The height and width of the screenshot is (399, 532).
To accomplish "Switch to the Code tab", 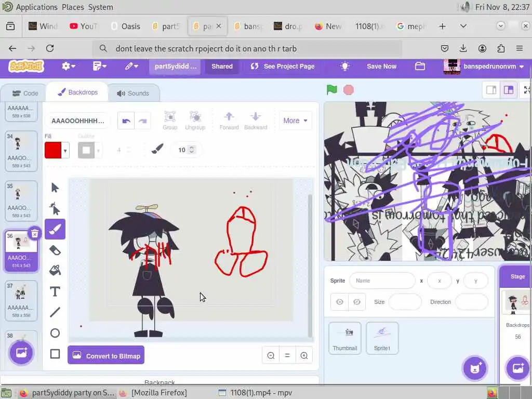I will pos(25,94).
